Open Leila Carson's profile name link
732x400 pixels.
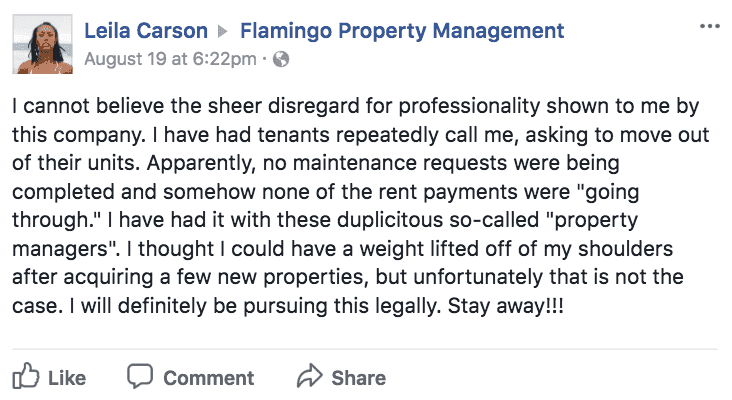pyautogui.click(x=146, y=31)
